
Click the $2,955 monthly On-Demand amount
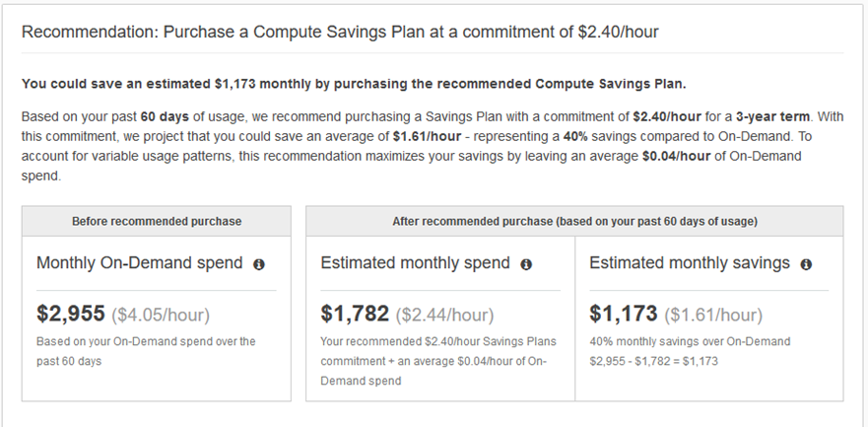click(x=71, y=314)
